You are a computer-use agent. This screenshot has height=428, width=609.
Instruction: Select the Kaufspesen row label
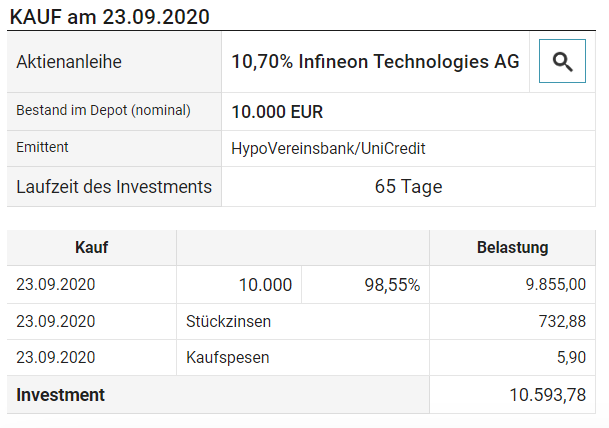click(x=228, y=357)
